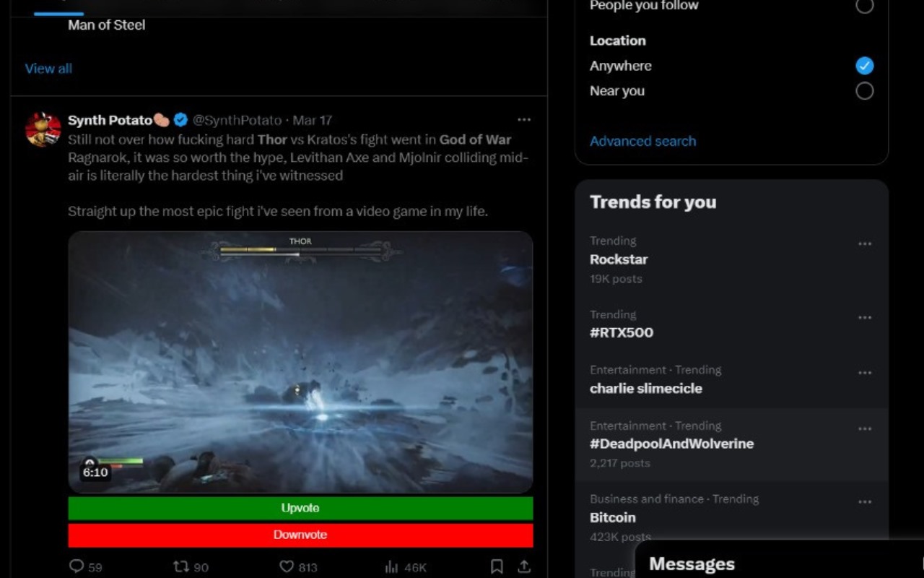Viewport: 924px width, 578px height.
Task: Open the @SynthPotato handle
Action: (x=237, y=120)
